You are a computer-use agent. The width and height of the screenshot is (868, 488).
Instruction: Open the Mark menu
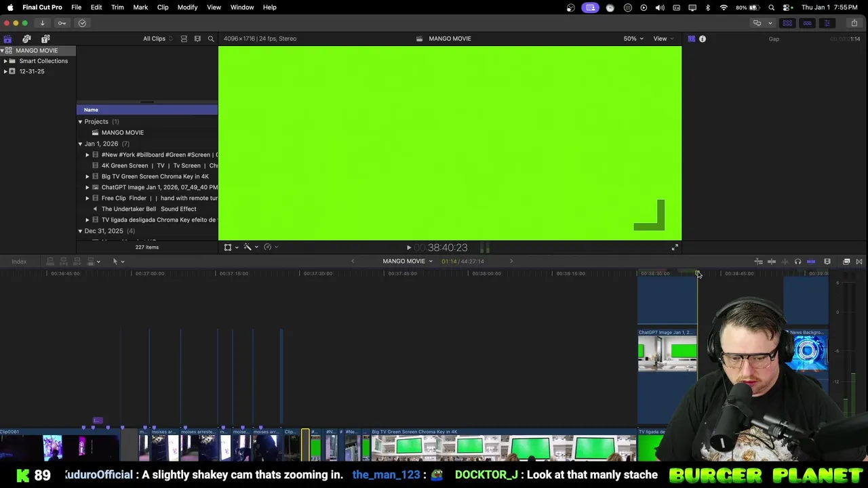tap(140, 7)
